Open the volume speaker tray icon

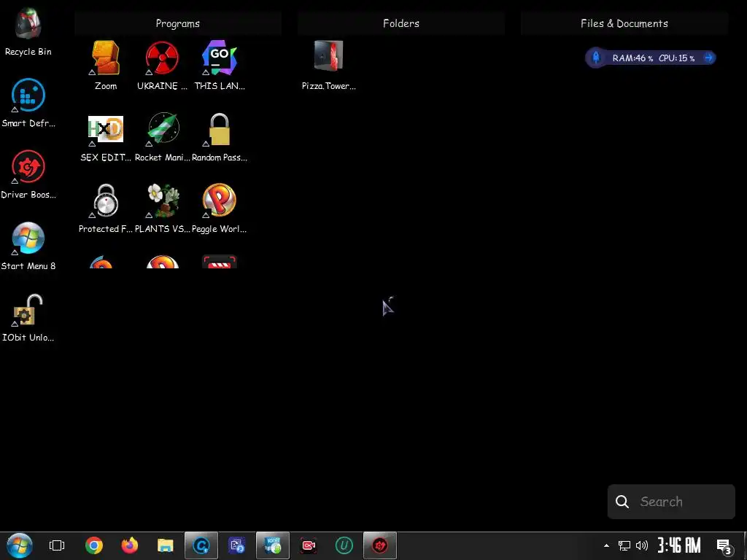(642, 545)
